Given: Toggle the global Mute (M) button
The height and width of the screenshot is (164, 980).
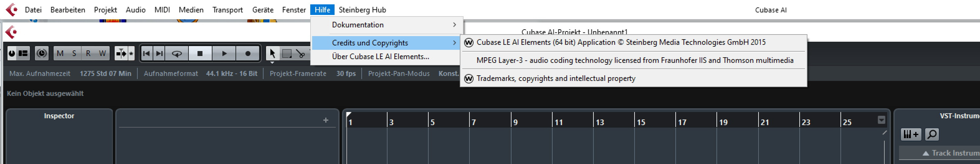Looking at the screenshot, I should point(60,54).
